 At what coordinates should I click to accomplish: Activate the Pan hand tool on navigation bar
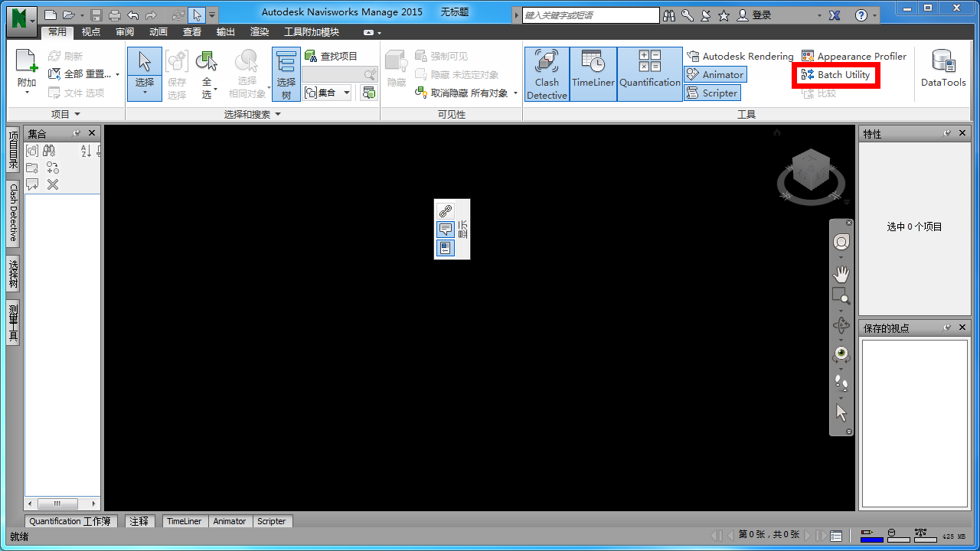(841, 274)
